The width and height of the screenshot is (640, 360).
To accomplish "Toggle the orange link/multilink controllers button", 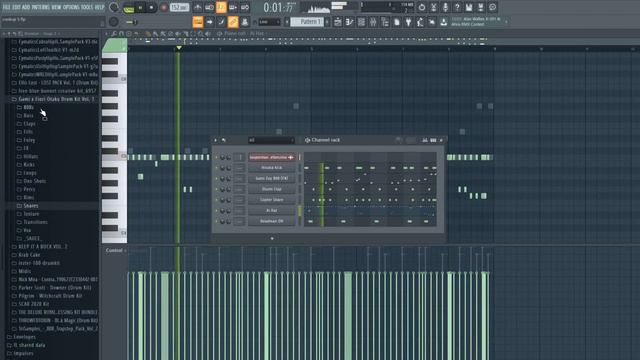I will pyautogui.click(x=233, y=22).
